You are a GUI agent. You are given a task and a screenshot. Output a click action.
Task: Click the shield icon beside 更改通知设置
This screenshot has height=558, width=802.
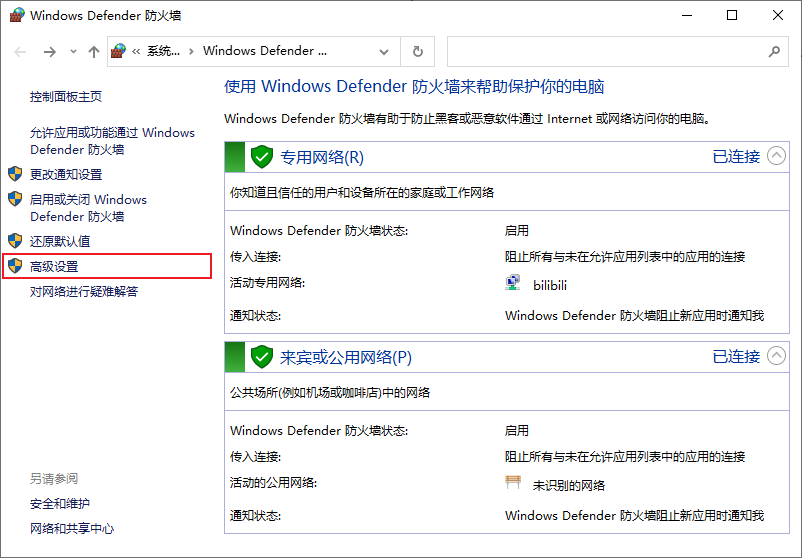[x=15, y=174]
